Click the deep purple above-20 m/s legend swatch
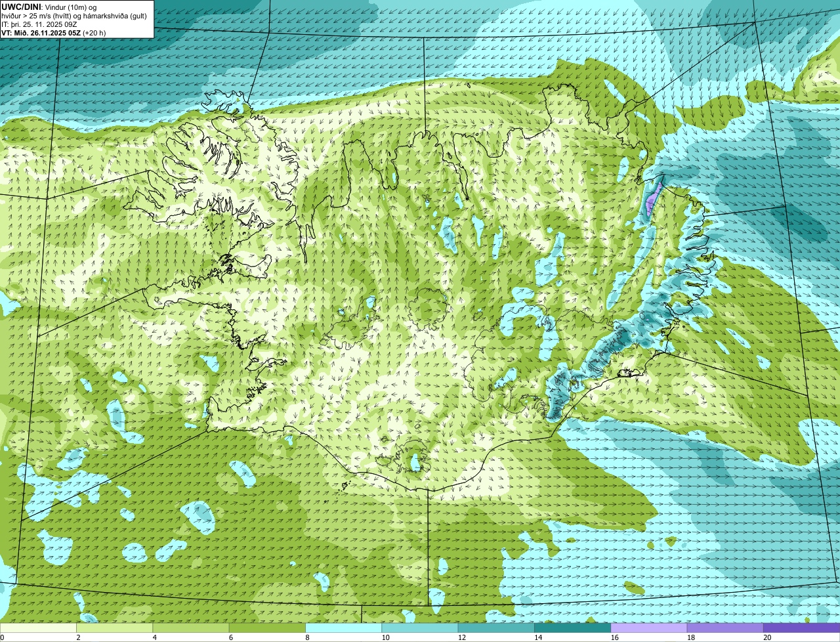The height and width of the screenshot is (642, 840). (x=802, y=628)
